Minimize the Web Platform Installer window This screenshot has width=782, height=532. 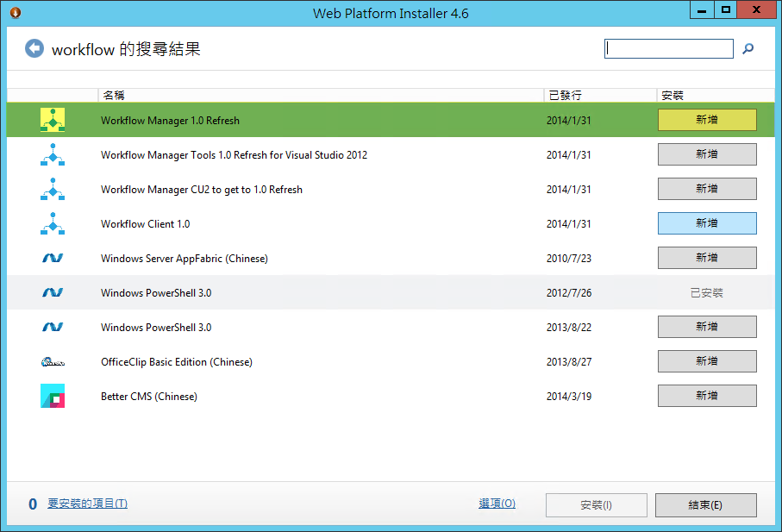pos(702,10)
